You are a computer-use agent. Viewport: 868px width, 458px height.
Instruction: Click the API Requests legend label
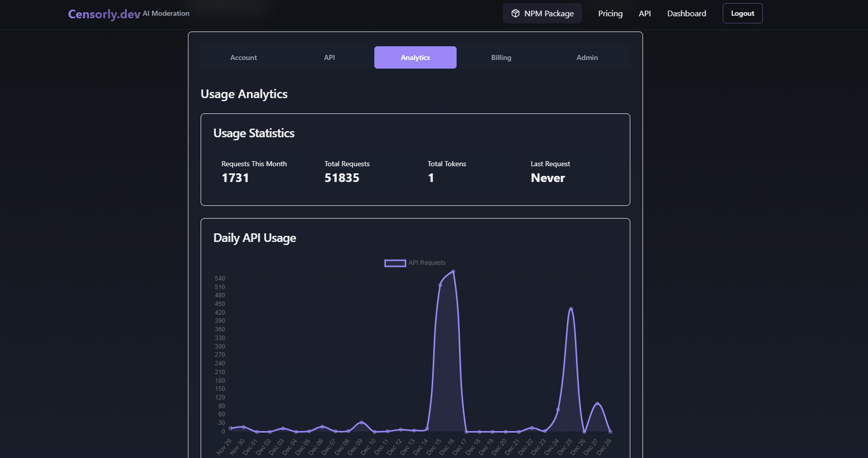pos(427,263)
